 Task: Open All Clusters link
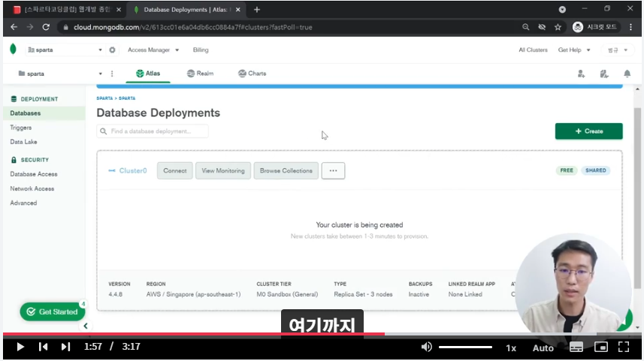tap(533, 50)
